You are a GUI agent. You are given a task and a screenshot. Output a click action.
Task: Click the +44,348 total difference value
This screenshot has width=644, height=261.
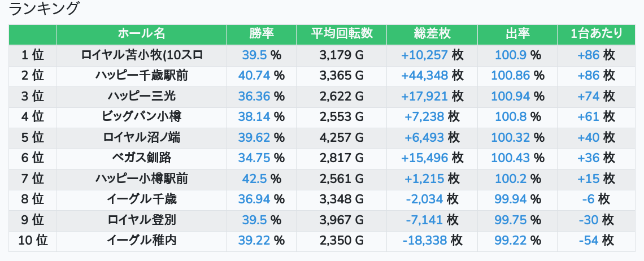pyautogui.click(x=424, y=75)
